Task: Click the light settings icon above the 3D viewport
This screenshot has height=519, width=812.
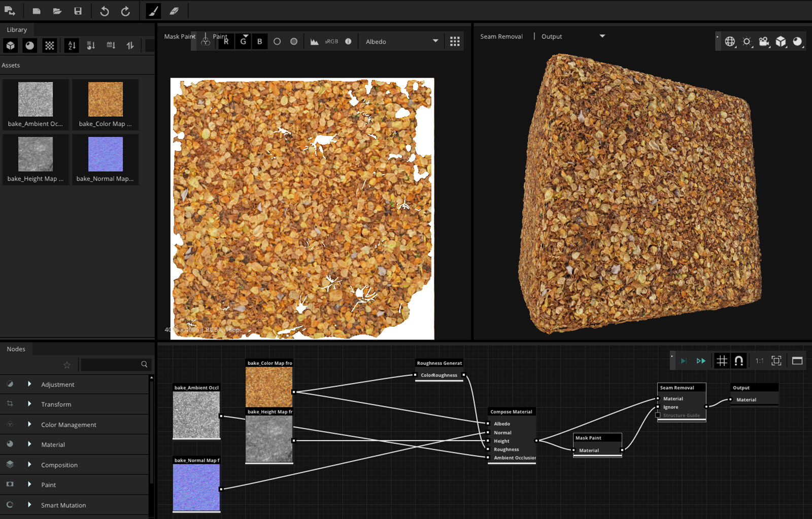Action: click(746, 42)
